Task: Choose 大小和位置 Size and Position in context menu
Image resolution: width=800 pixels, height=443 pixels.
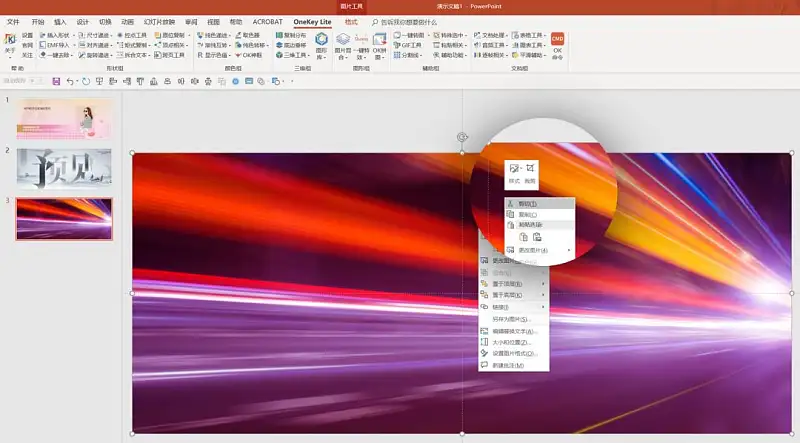Action: click(514, 342)
